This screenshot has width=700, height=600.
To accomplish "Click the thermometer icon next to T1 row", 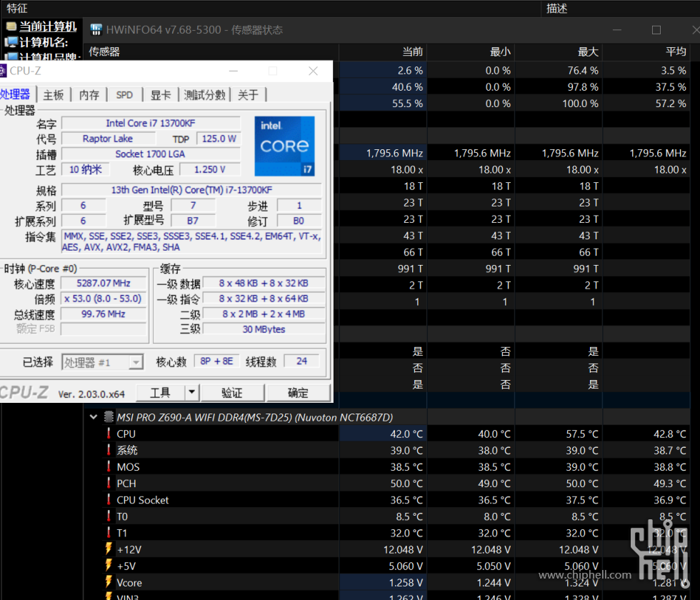I will [x=109, y=533].
